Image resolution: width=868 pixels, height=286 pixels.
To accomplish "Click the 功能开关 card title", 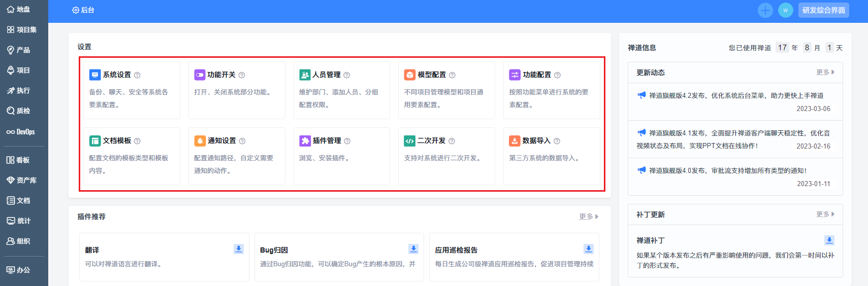I will click(221, 75).
